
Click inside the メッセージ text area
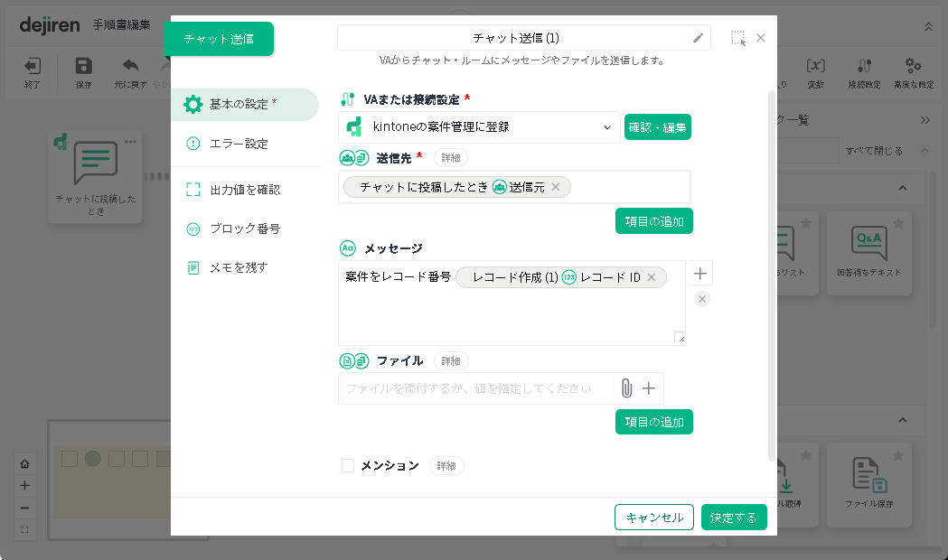(506, 316)
